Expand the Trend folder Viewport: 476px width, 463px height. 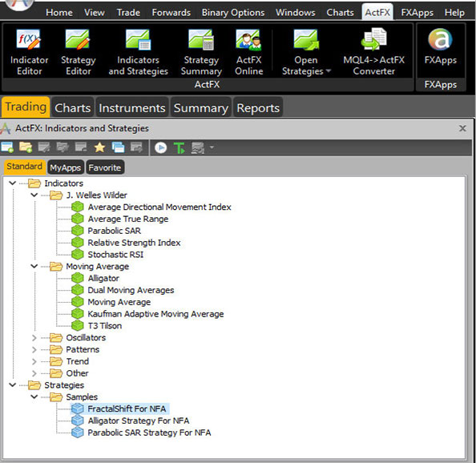click(34, 361)
